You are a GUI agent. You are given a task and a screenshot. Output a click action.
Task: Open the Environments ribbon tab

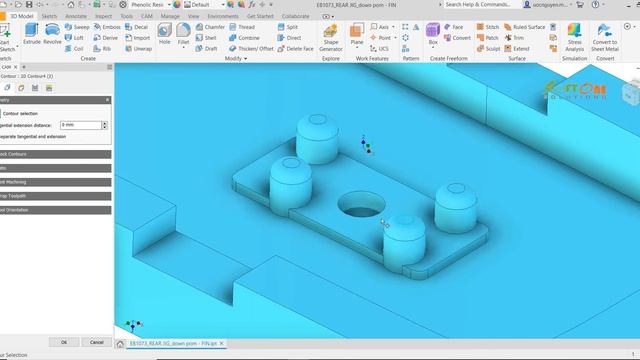223,16
